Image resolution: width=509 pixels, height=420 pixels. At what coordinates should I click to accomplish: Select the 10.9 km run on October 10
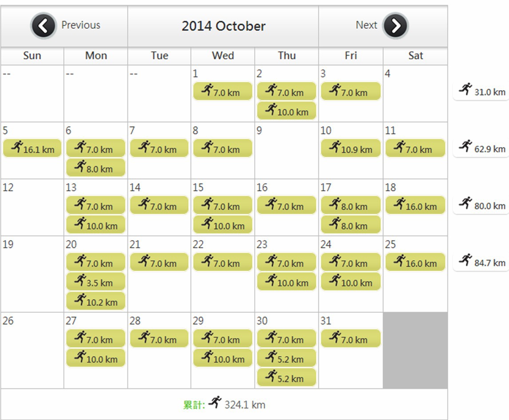(350, 148)
